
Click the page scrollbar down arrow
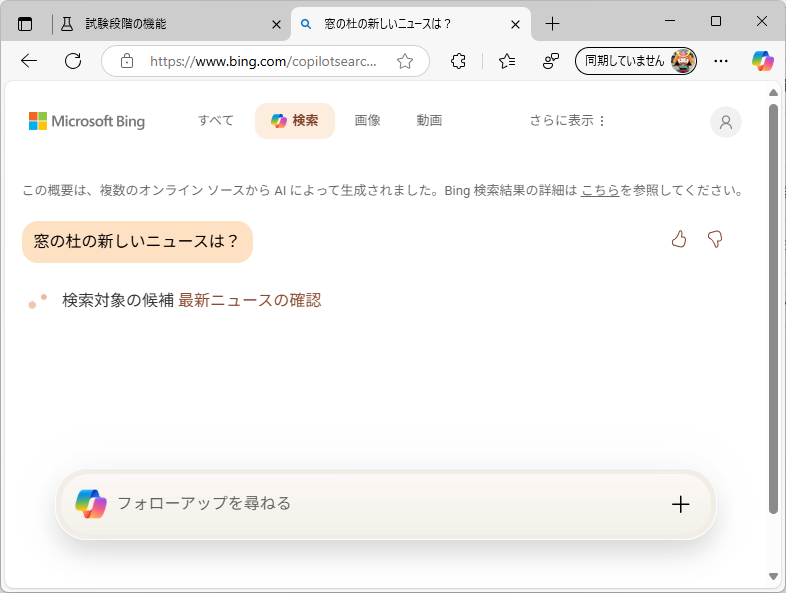773,576
